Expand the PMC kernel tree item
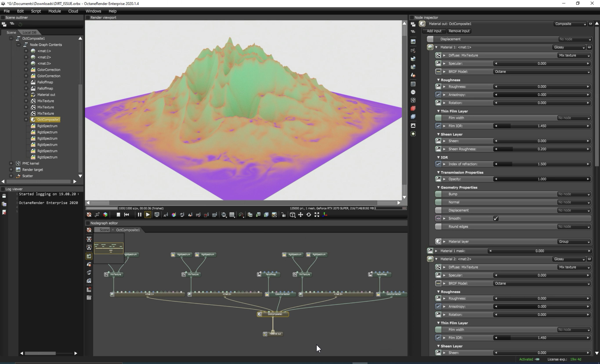This screenshot has height=364, width=600. (11, 163)
